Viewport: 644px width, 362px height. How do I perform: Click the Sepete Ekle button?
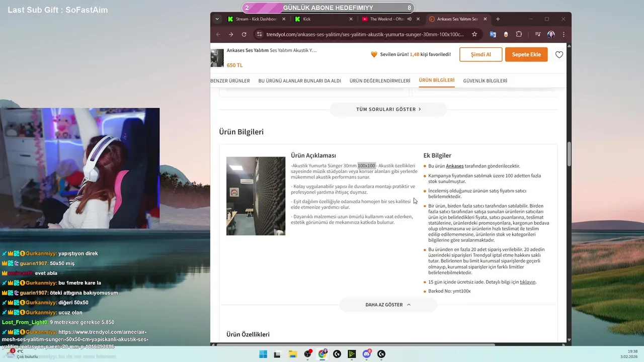click(x=526, y=54)
